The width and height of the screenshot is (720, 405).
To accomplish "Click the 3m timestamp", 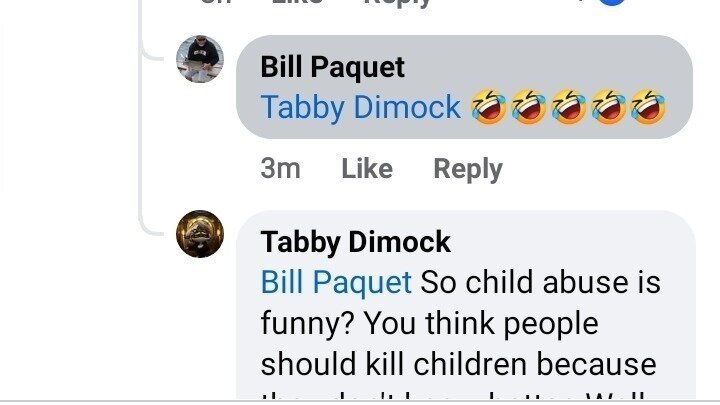I will point(281,169).
